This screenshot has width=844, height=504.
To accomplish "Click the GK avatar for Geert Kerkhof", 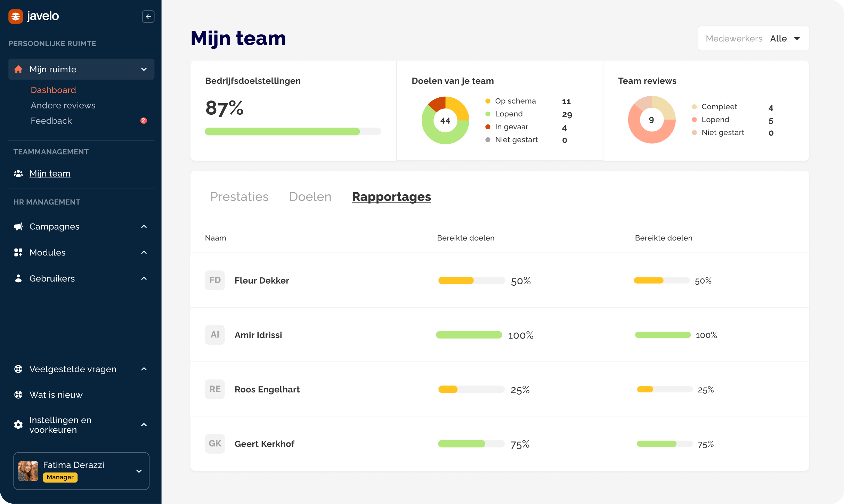I will (215, 444).
